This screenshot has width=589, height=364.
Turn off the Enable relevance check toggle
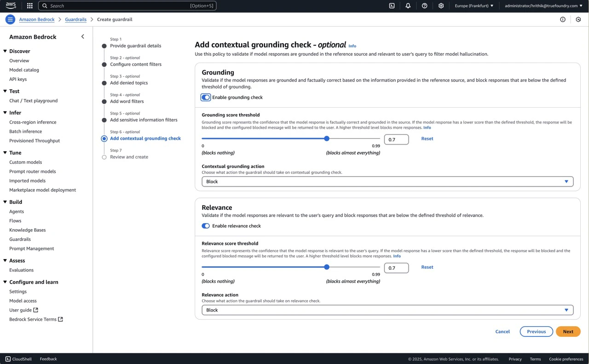click(x=205, y=225)
